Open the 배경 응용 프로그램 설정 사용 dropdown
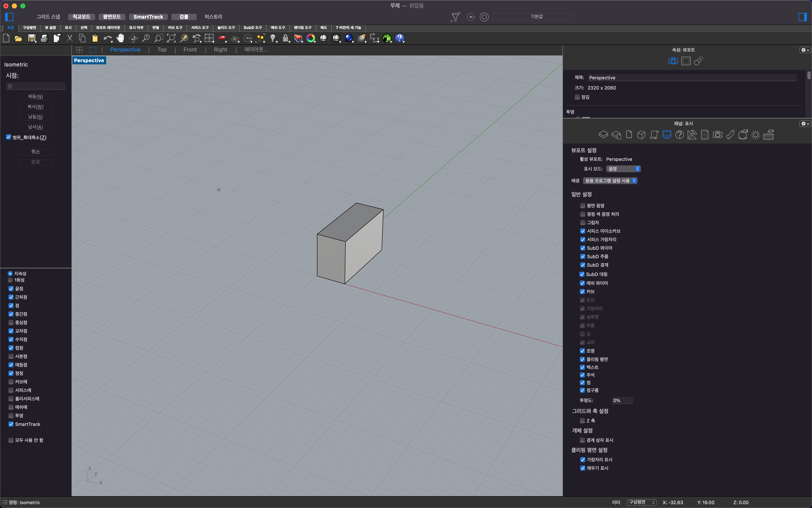The height and width of the screenshot is (508, 812). pyautogui.click(x=610, y=181)
